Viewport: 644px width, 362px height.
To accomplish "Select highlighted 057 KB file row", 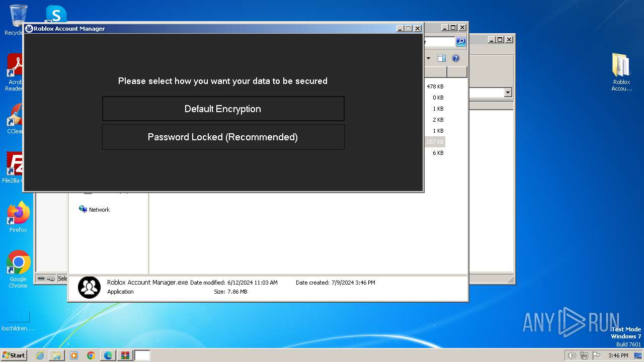I will click(x=435, y=142).
